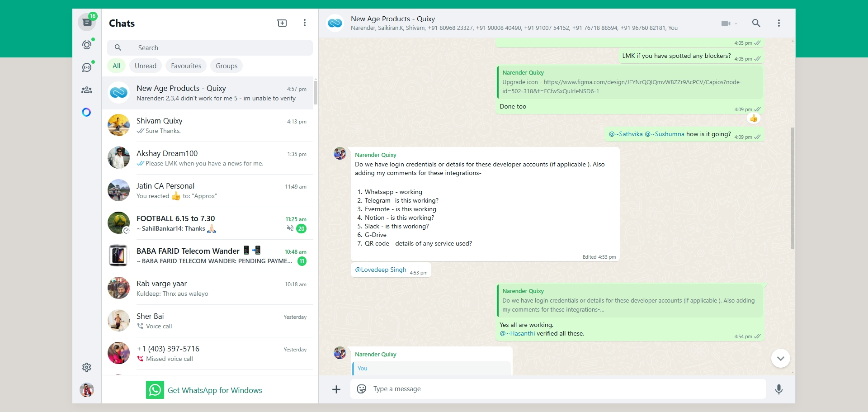Click the read ticks on Done too message
The width and height of the screenshot is (868, 412).
click(x=757, y=109)
